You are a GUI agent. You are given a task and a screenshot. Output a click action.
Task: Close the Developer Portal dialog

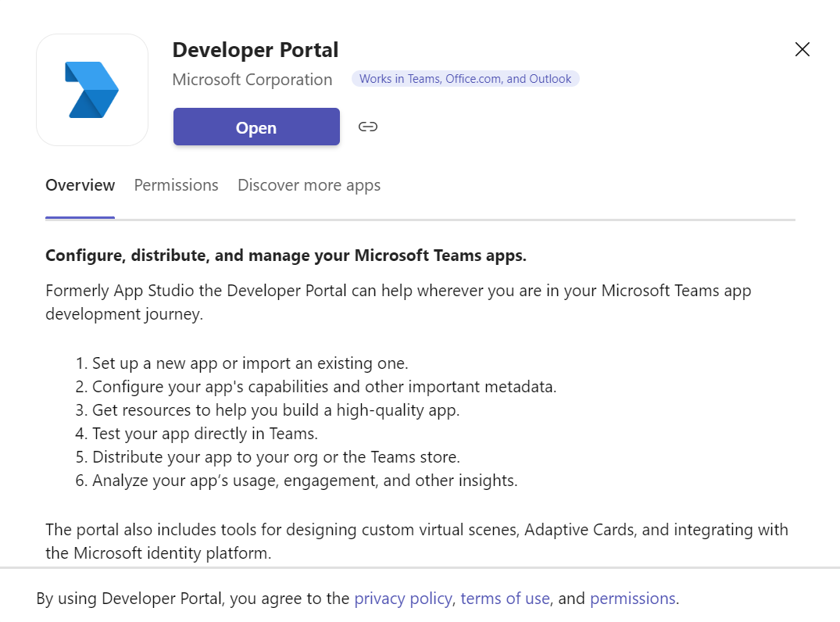802,49
